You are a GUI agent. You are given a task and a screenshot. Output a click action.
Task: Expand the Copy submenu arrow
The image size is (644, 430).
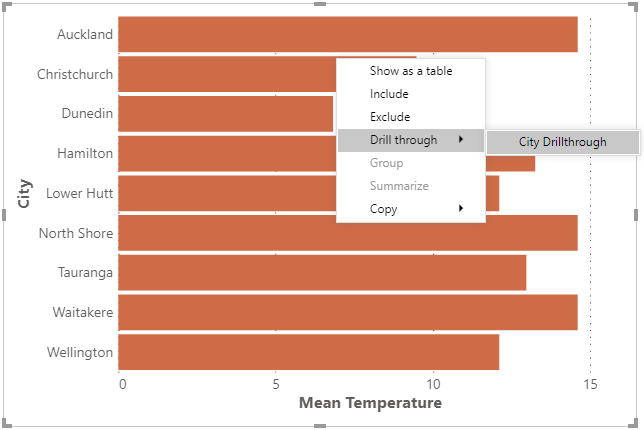point(461,208)
